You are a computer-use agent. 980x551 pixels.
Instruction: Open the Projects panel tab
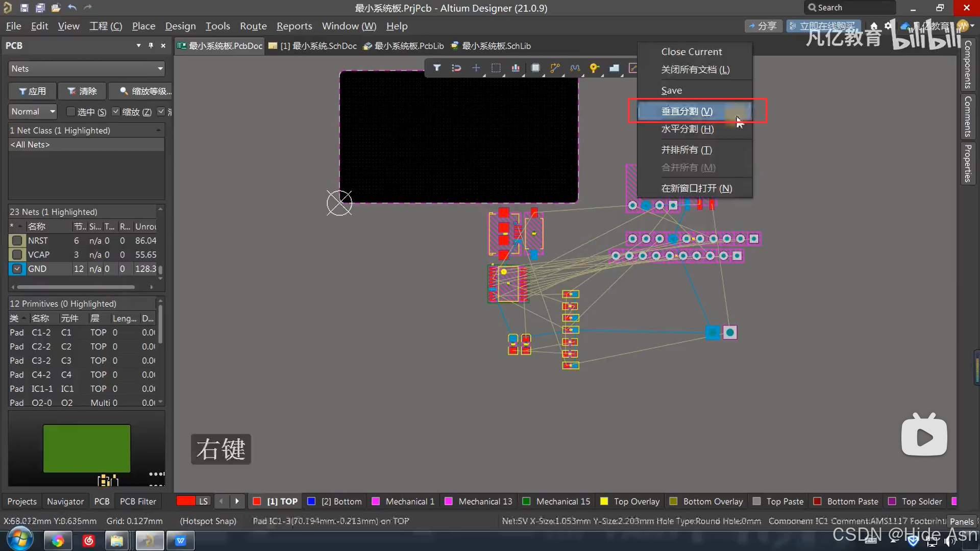pyautogui.click(x=22, y=502)
